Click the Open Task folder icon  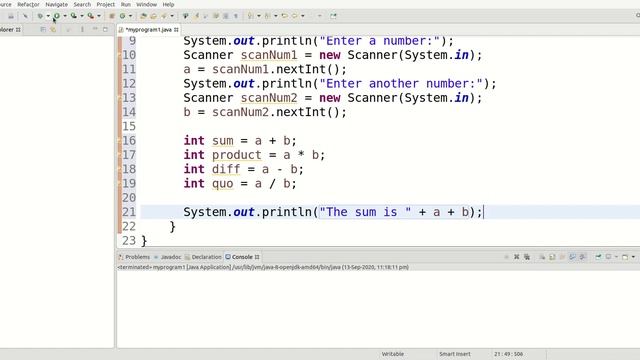(x=153, y=16)
